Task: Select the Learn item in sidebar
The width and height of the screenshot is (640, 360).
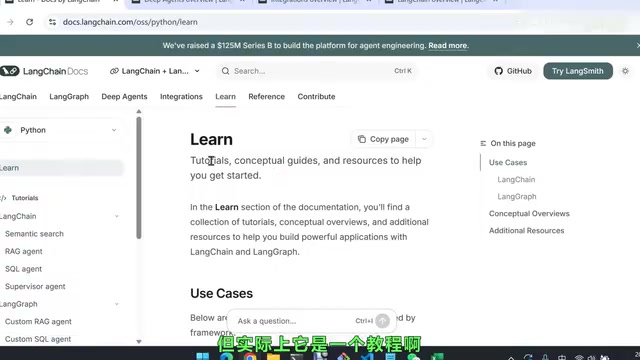Action: coord(60,168)
